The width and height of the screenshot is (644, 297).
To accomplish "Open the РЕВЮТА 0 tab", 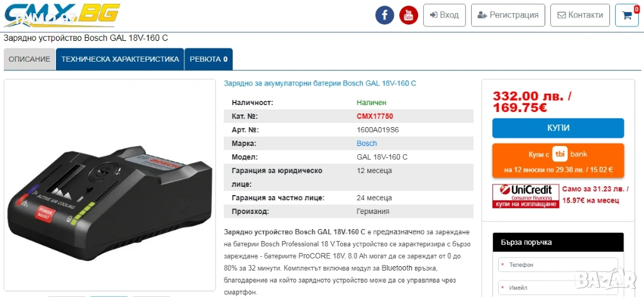I will pyautogui.click(x=209, y=59).
